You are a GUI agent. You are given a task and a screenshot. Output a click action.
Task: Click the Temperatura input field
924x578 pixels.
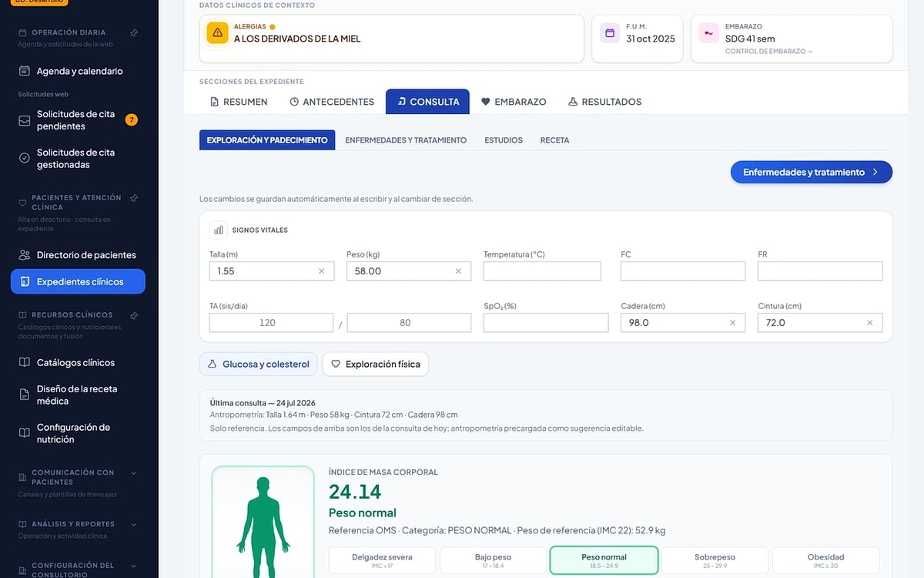pyautogui.click(x=542, y=271)
